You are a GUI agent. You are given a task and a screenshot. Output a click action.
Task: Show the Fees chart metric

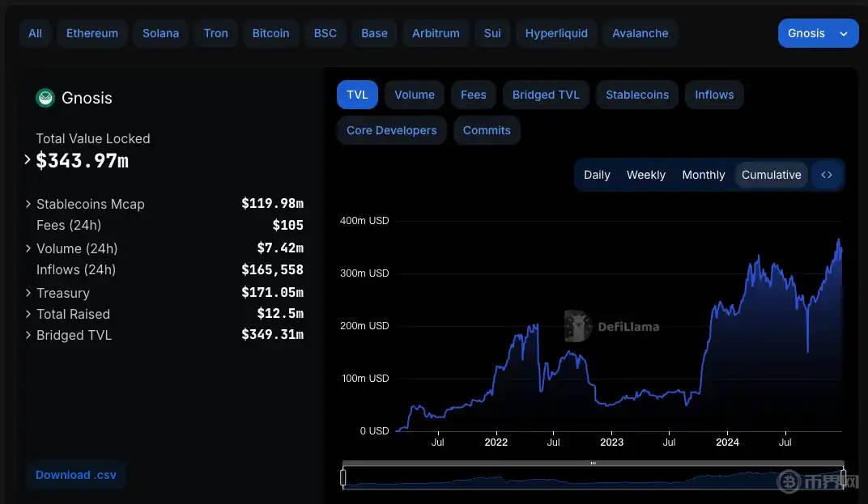(473, 95)
